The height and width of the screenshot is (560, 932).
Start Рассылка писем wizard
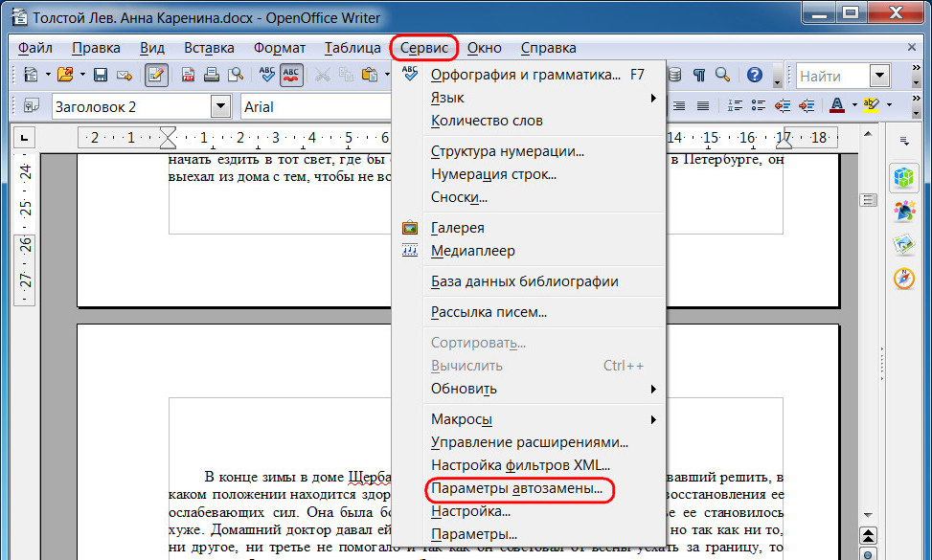coord(529,312)
